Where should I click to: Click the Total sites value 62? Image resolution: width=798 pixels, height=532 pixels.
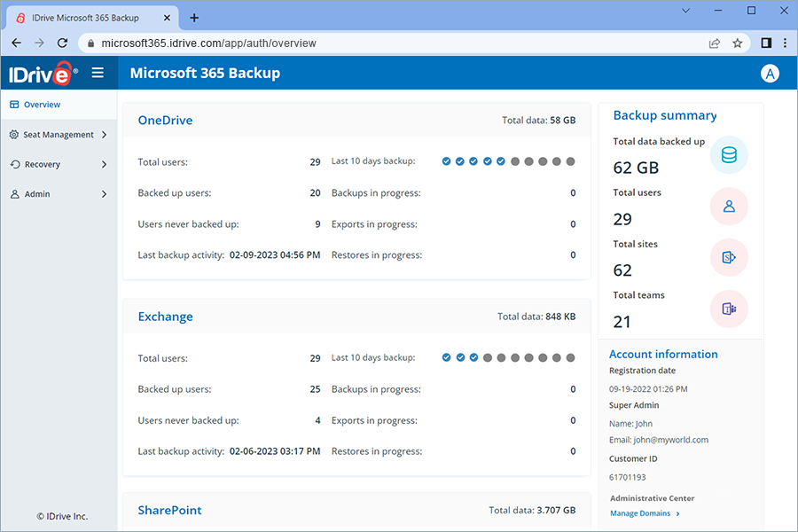click(x=622, y=270)
